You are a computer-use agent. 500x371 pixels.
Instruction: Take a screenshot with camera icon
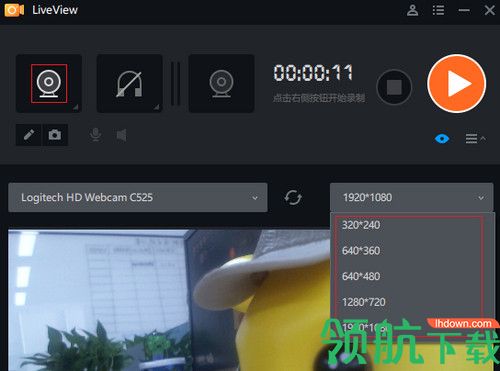[x=55, y=135]
